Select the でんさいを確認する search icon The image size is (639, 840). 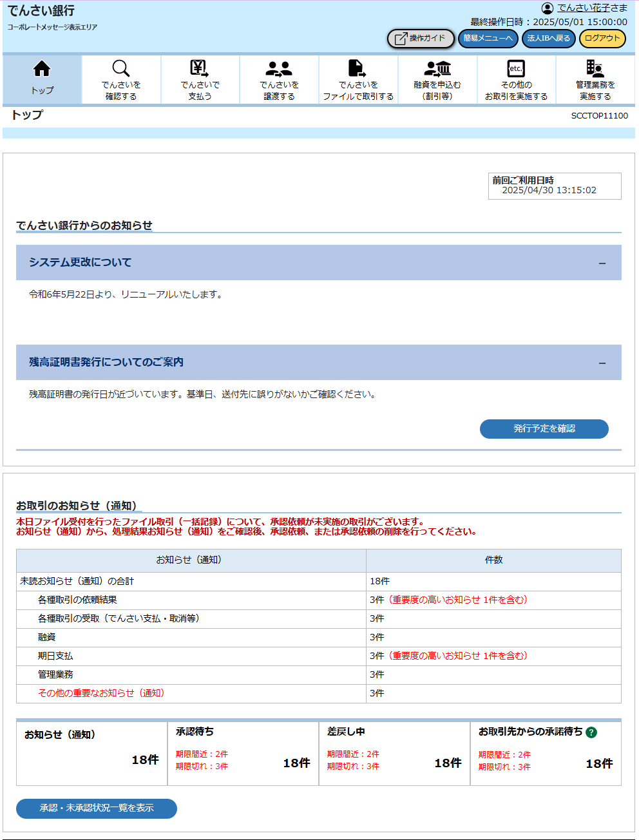coord(120,68)
